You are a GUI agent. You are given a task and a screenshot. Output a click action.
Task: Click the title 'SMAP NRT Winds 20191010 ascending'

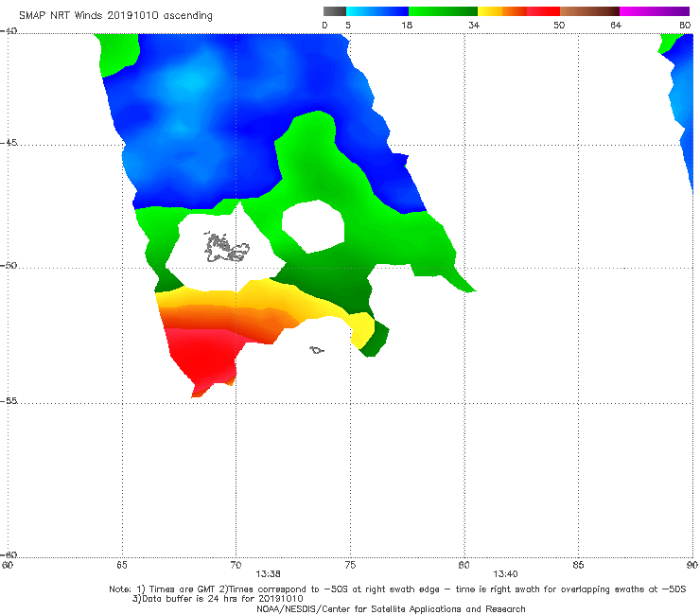click(x=115, y=16)
